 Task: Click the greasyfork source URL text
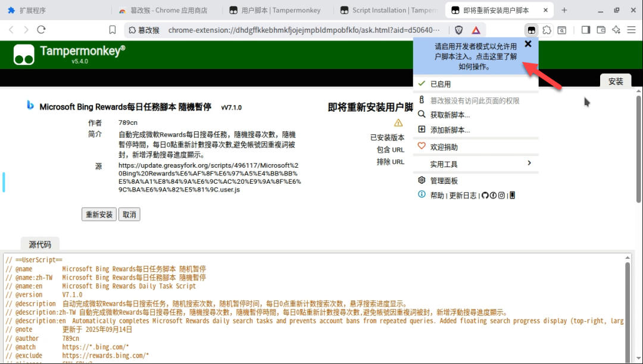click(210, 177)
